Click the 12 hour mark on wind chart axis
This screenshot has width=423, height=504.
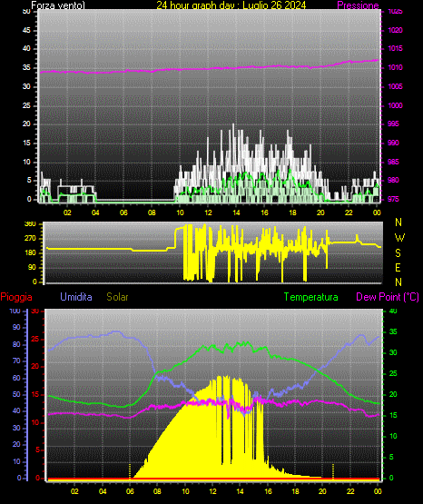(x=208, y=212)
